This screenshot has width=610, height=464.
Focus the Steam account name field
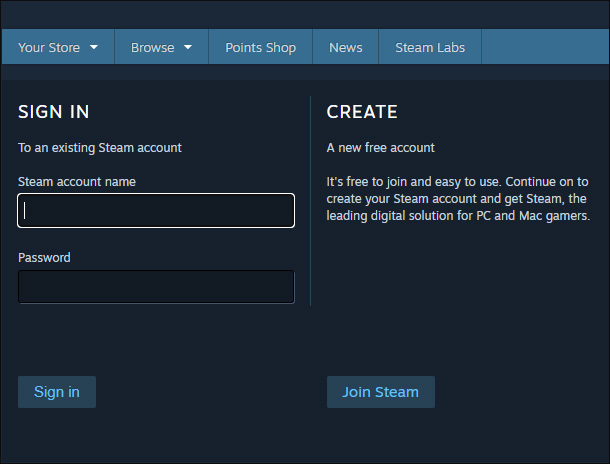[x=156, y=210]
